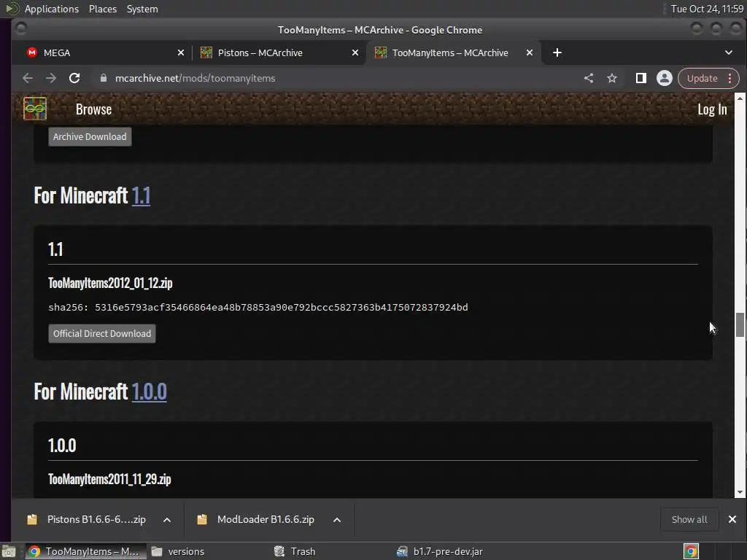The height and width of the screenshot is (560, 747).
Task: Click the clock showing Tue Oct 24
Action: 707,9
